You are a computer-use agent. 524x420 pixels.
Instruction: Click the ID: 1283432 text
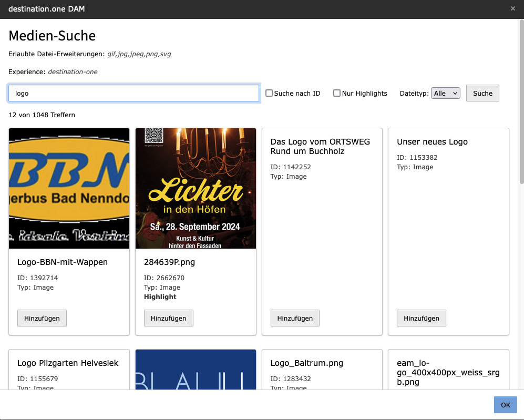pyautogui.click(x=291, y=379)
